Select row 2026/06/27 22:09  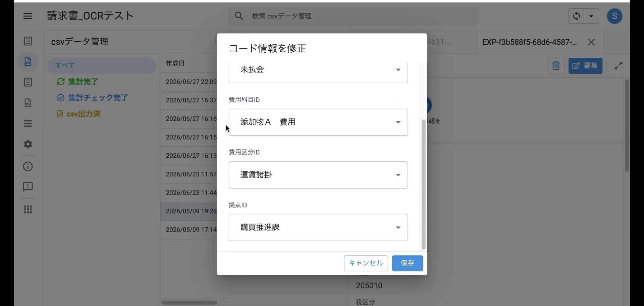click(x=189, y=82)
